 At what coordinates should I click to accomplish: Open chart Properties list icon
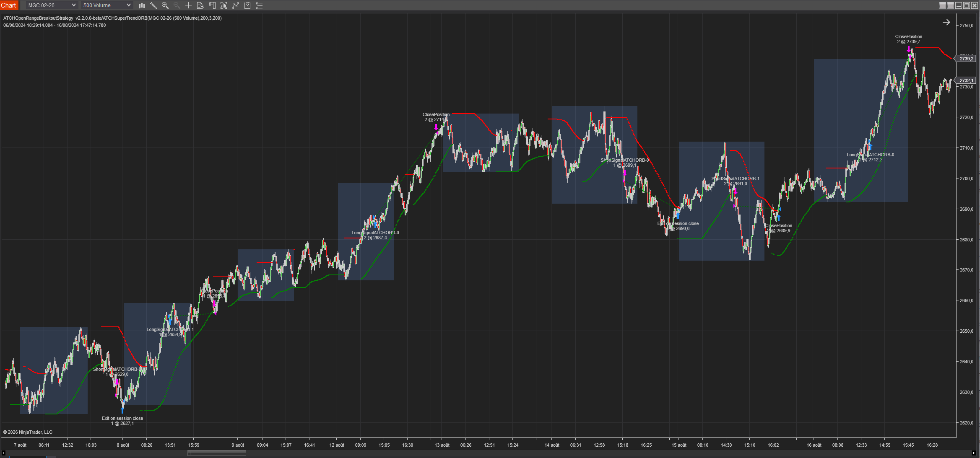[x=259, y=5]
